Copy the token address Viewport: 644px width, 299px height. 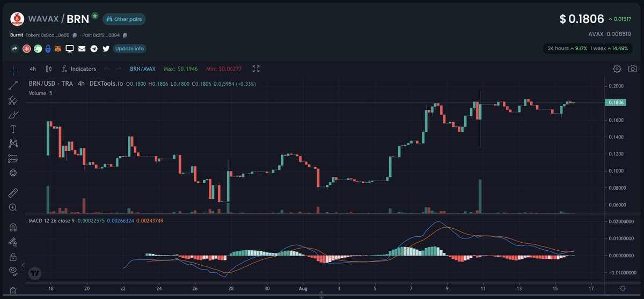(x=75, y=35)
